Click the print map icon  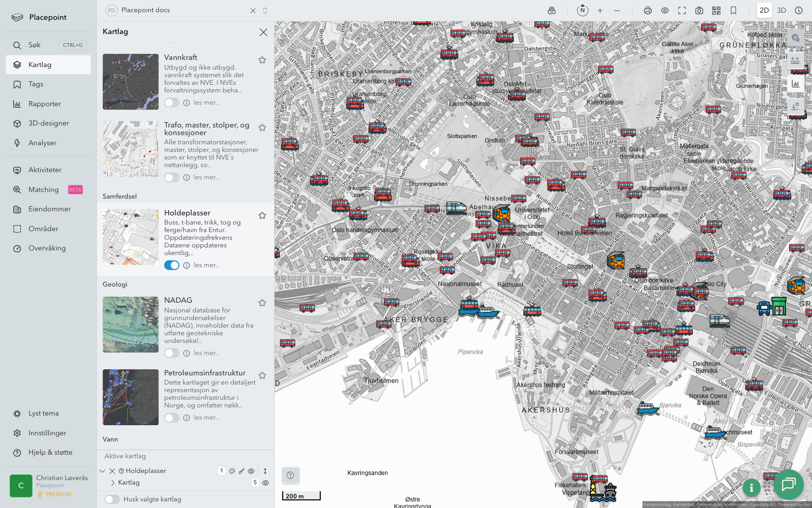(x=648, y=10)
